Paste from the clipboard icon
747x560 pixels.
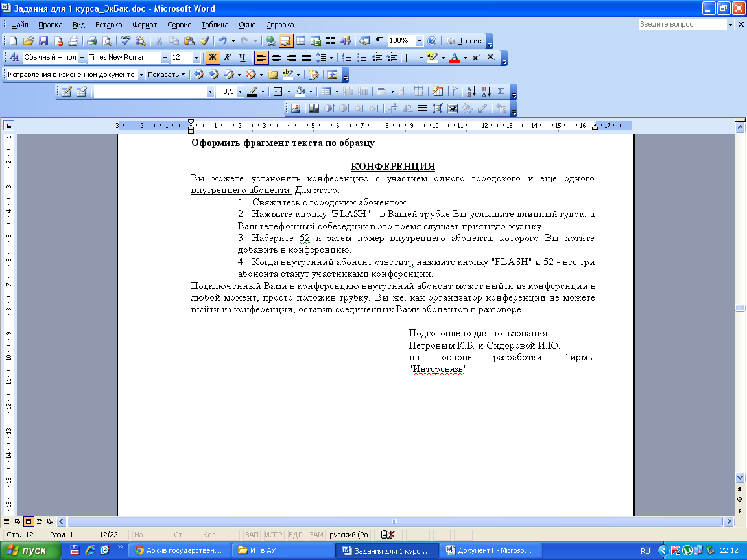[x=189, y=41]
